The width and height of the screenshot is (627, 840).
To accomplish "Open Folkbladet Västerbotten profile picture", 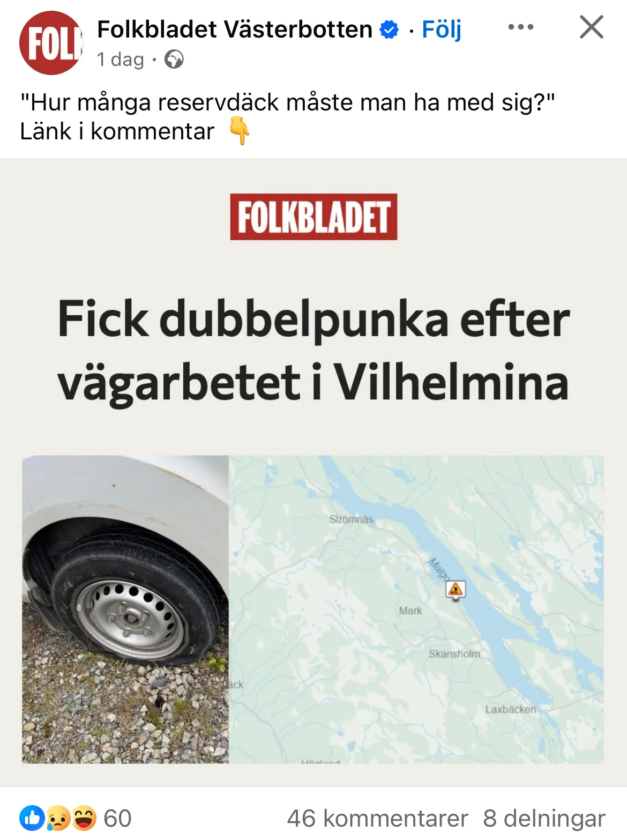I will coord(51,43).
